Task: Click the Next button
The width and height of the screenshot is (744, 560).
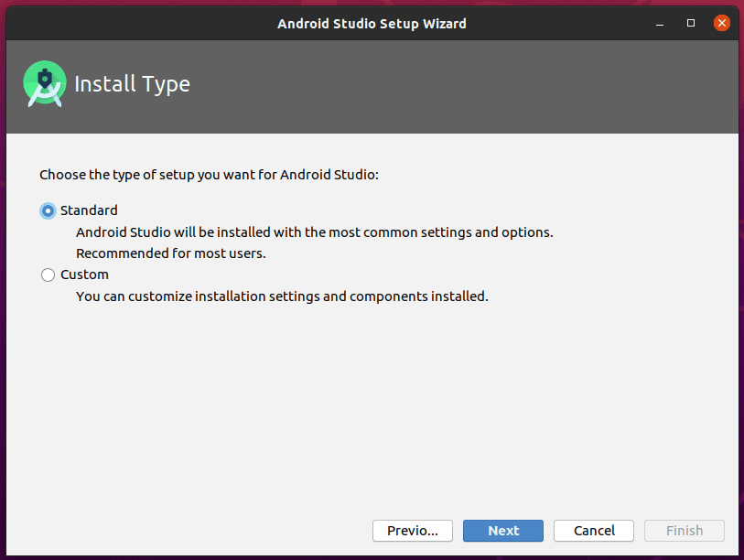Action: coord(503,531)
